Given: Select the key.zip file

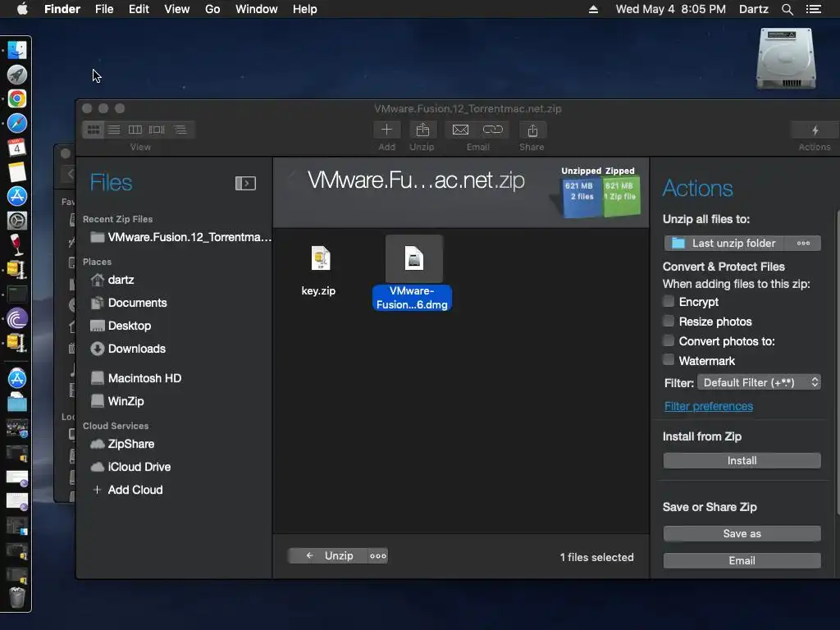Looking at the screenshot, I should [319, 270].
